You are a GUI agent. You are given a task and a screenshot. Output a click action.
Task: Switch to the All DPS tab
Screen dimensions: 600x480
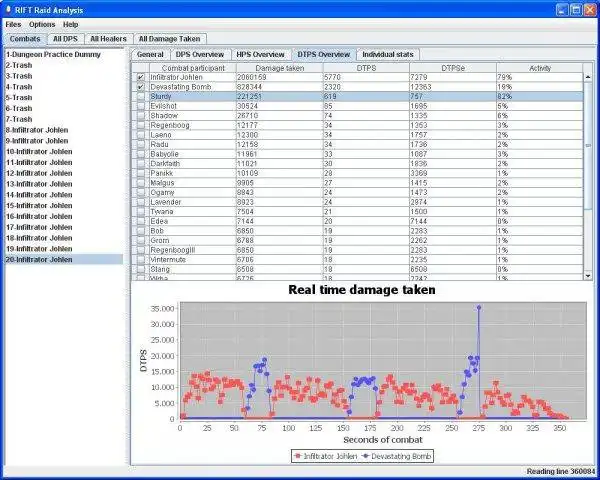click(x=65, y=39)
